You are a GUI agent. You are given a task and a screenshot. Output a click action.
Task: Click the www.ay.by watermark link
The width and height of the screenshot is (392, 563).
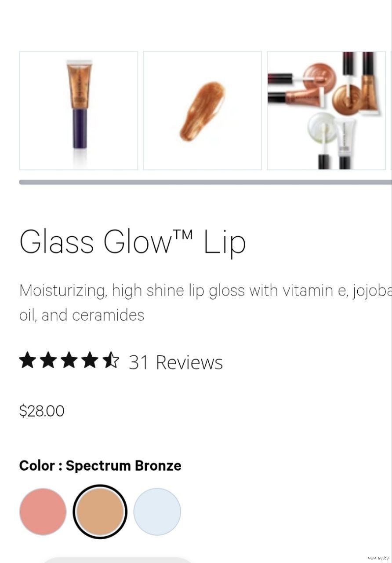378,558
